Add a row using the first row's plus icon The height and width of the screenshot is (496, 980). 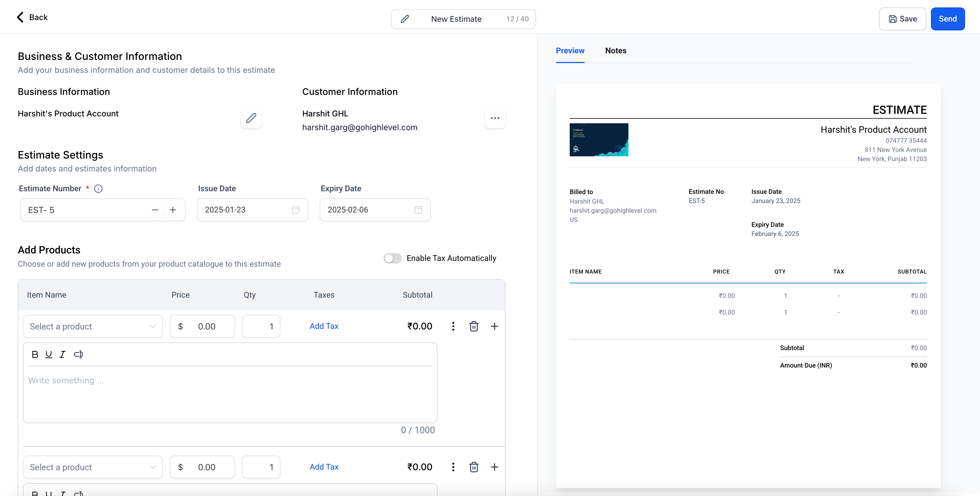pos(494,326)
